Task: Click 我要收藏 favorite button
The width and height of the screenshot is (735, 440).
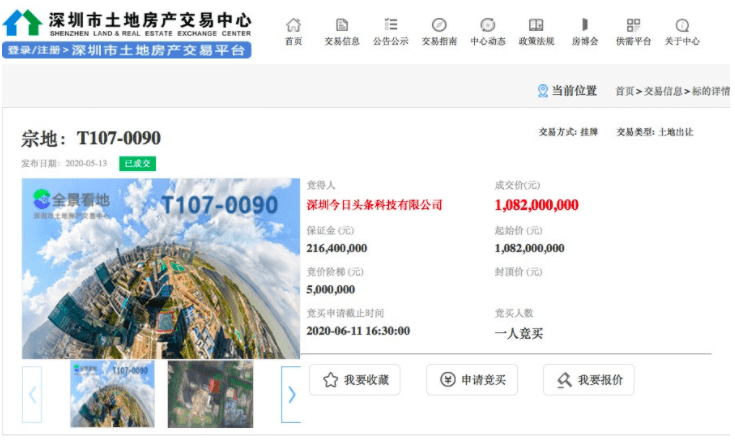Action: coord(355,380)
